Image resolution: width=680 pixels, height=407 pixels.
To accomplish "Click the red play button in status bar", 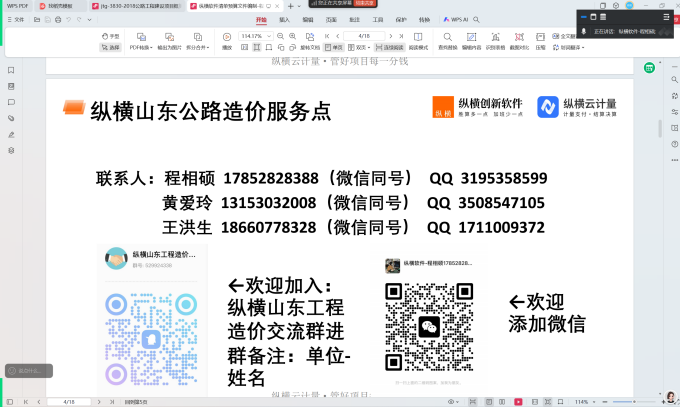I will coord(518,402).
